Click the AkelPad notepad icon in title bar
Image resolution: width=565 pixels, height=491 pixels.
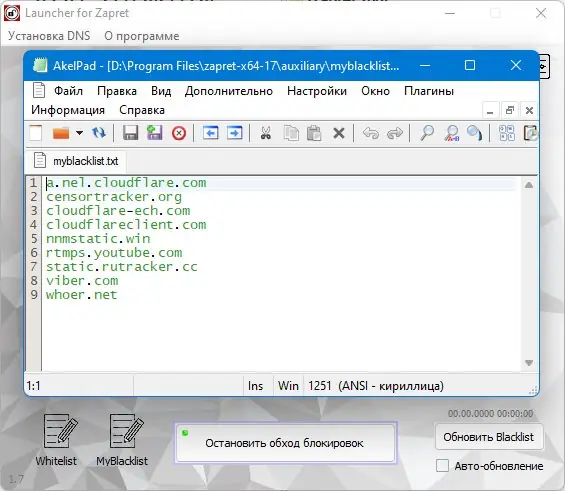click(x=40, y=66)
